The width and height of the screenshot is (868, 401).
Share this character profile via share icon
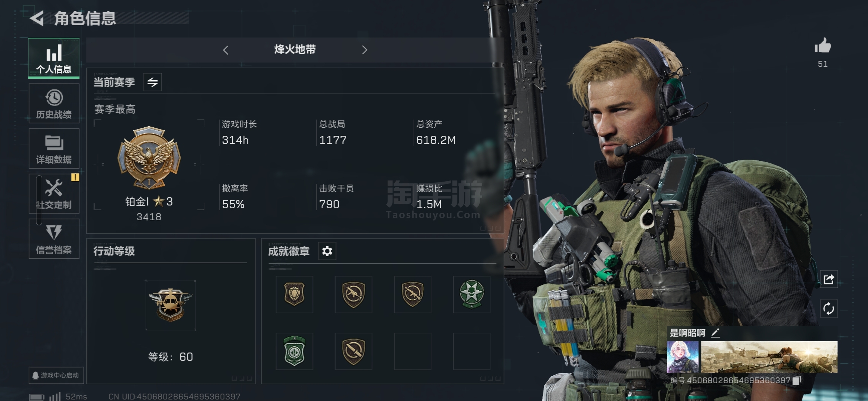click(829, 279)
